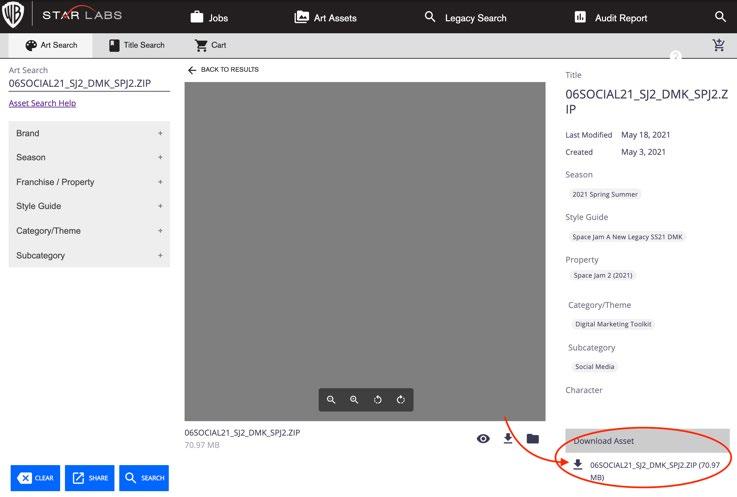Expand the Subcategory filter
Screen dimensions: 737x497
tap(89, 255)
